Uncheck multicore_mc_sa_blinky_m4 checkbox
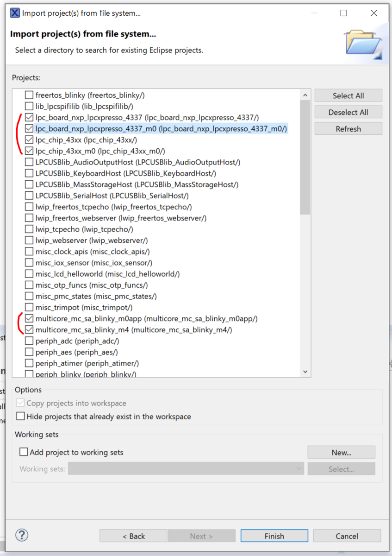The width and height of the screenshot is (392, 556). [29, 330]
